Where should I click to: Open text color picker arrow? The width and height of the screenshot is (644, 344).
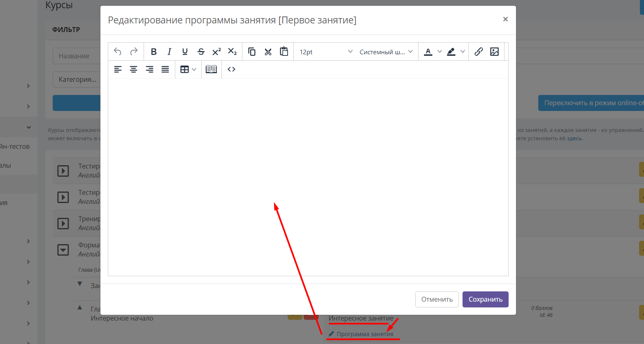click(x=439, y=51)
